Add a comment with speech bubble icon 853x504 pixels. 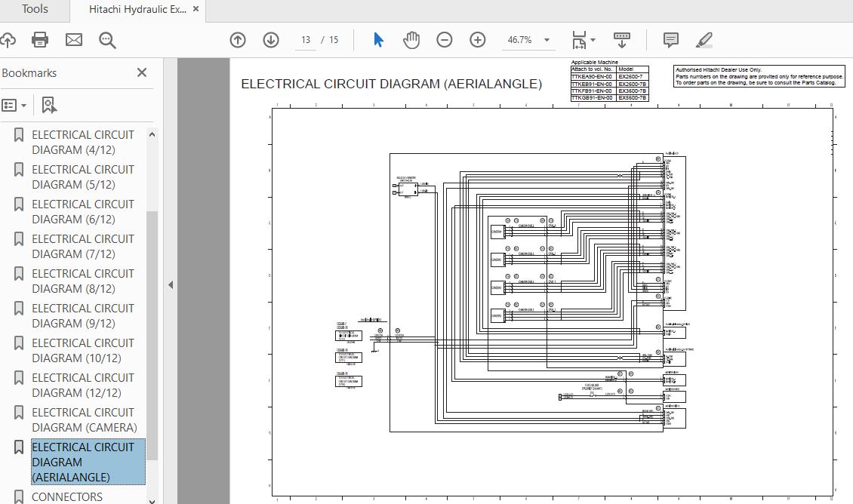(671, 40)
